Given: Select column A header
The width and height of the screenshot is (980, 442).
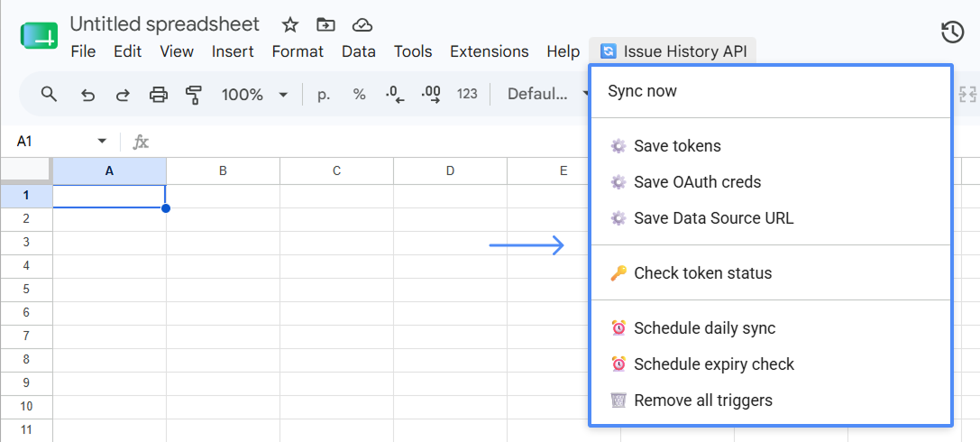Looking at the screenshot, I should point(109,170).
